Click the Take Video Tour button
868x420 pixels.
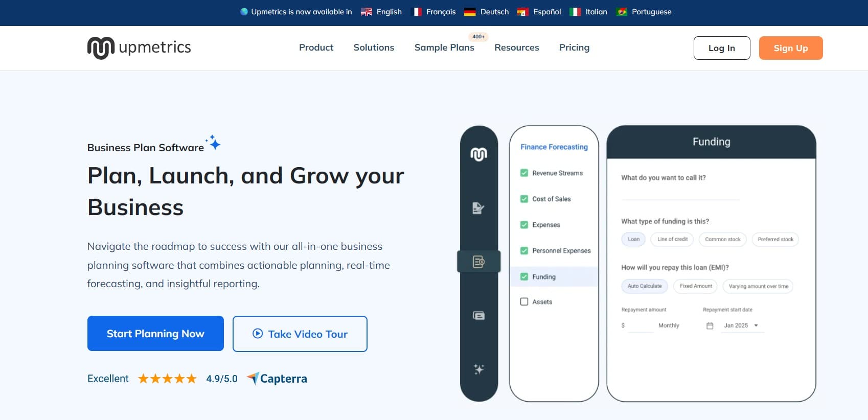tap(300, 334)
